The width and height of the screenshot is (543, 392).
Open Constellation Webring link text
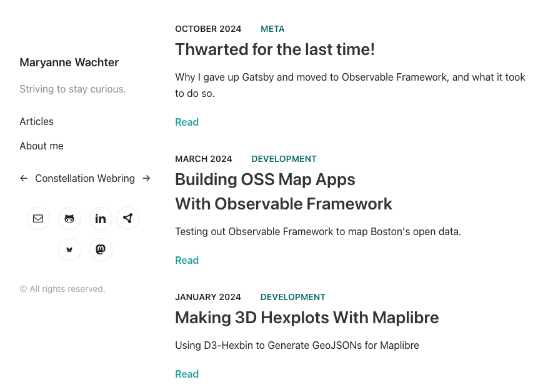(x=85, y=178)
